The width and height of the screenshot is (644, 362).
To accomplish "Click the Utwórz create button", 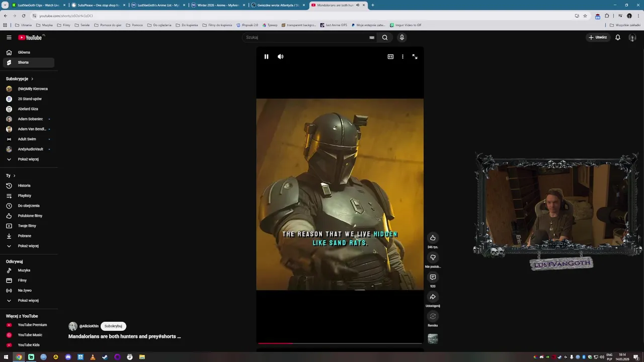I will [x=598, y=37].
